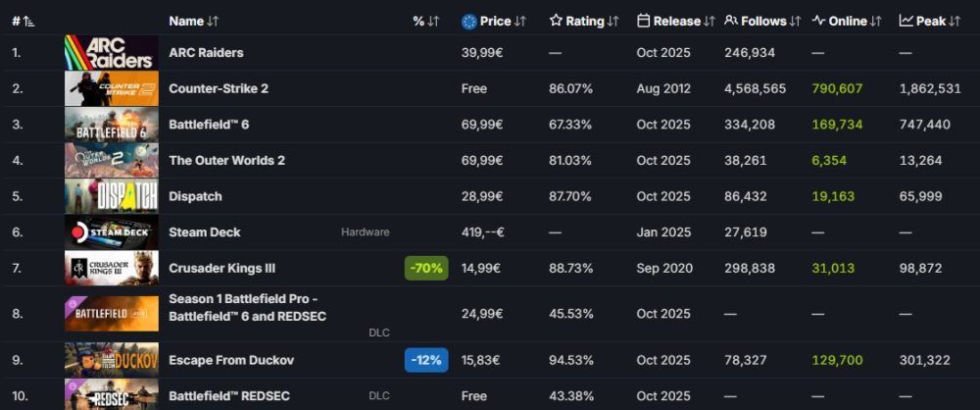Open The Outer Worlds 2 name link
980x410 pixels.
(x=227, y=160)
